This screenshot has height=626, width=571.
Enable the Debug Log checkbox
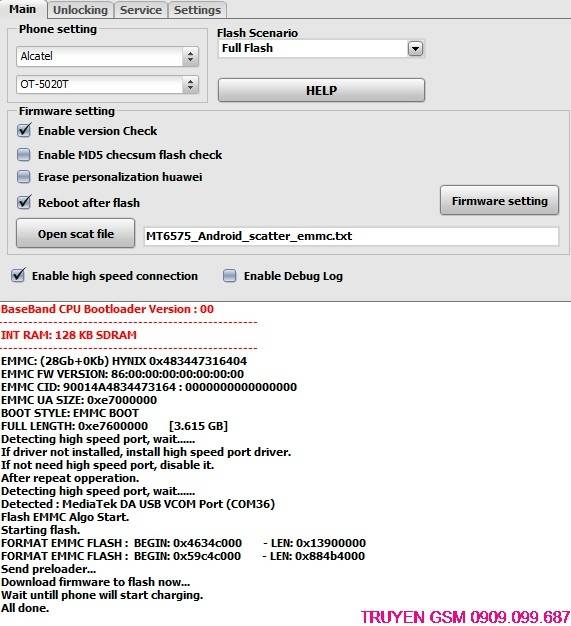coord(230,275)
